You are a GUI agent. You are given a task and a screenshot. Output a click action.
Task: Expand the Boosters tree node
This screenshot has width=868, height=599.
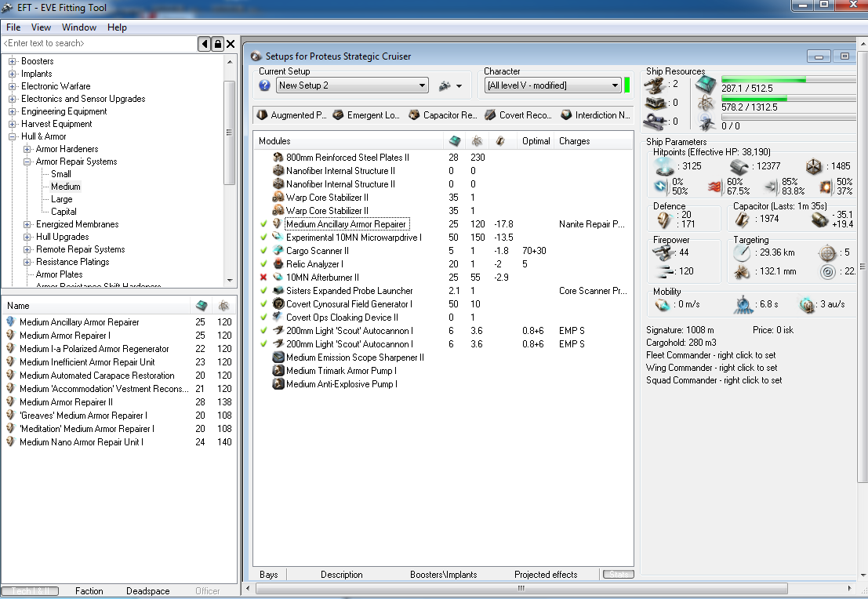point(13,61)
